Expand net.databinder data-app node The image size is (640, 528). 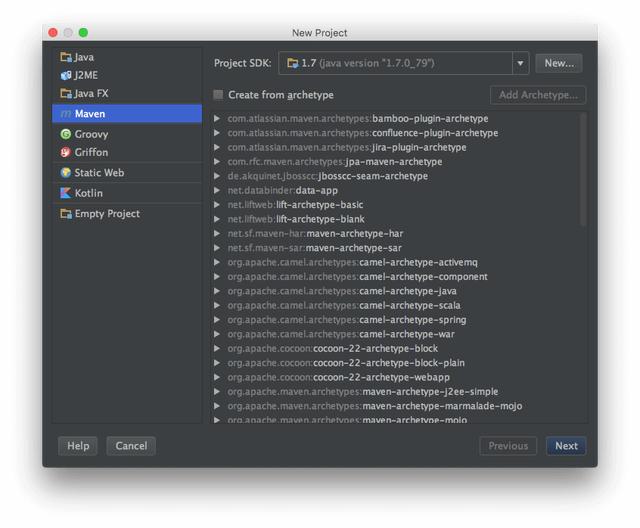pyautogui.click(x=217, y=190)
